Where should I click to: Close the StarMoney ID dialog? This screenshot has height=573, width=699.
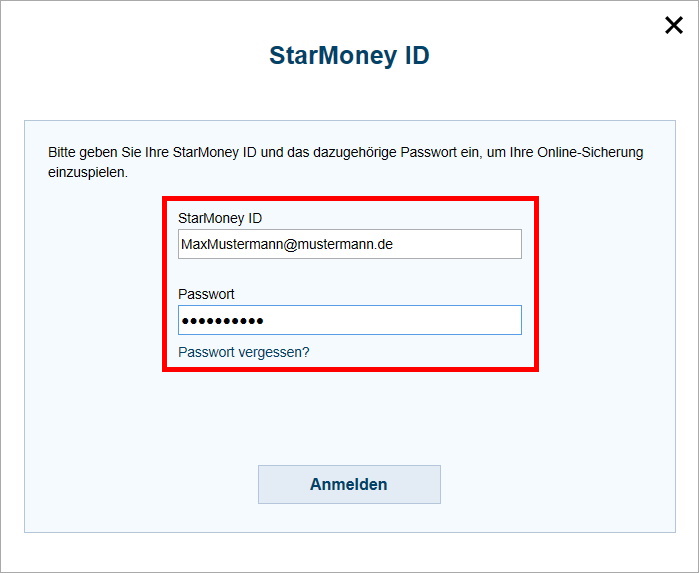coord(674,26)
